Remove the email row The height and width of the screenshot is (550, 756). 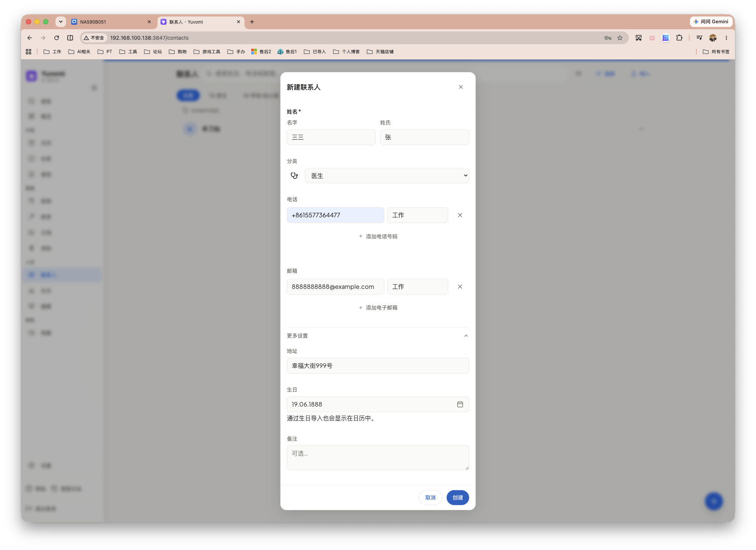point(460,287)
